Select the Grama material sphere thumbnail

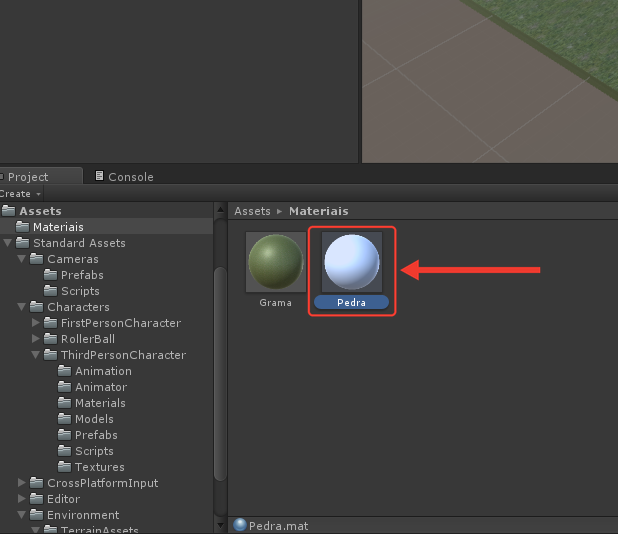[x=276, y=262]
